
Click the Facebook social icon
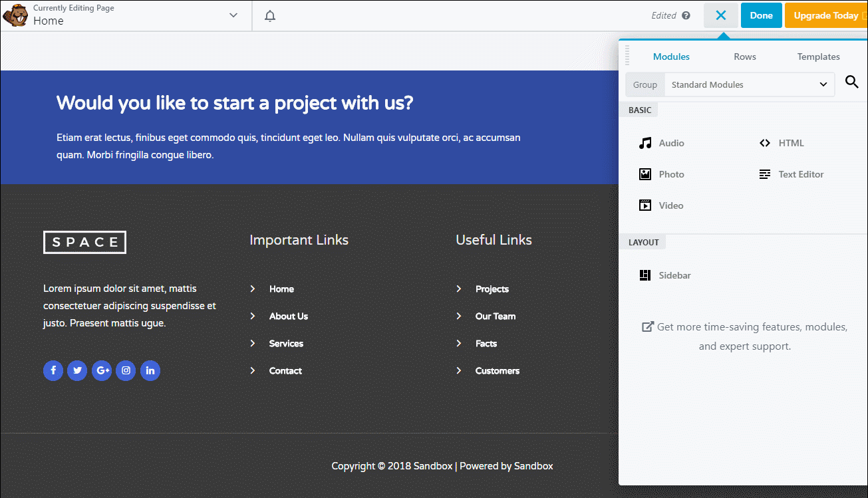pos(53,371)
